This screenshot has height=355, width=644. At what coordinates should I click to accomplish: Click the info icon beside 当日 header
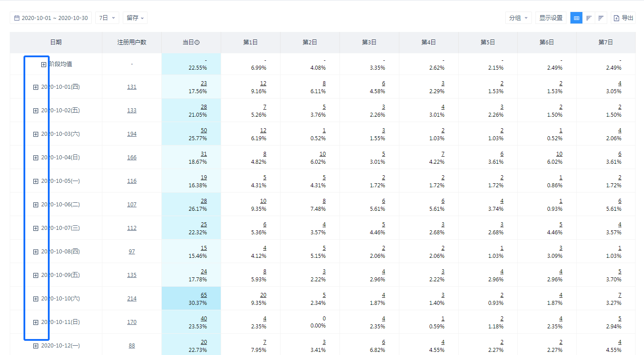click(197, 43)
